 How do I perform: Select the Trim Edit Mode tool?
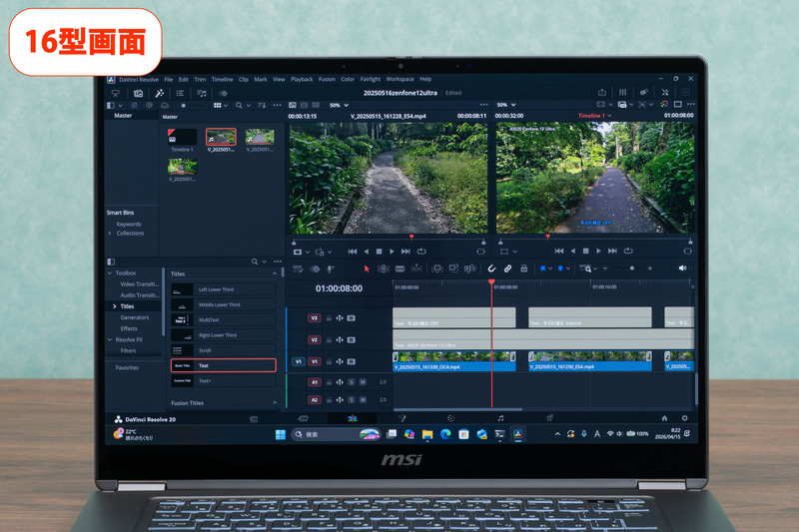[384, 268]
